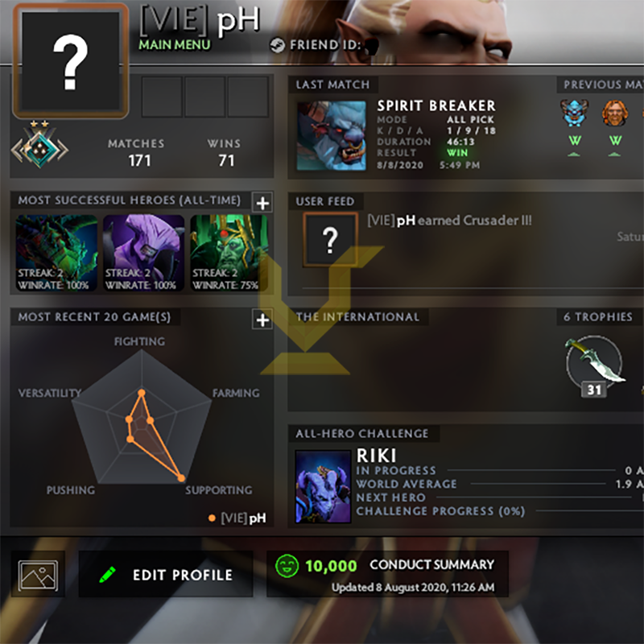
Task: Open the first previous match hero icon
Action: coord(574,114)
